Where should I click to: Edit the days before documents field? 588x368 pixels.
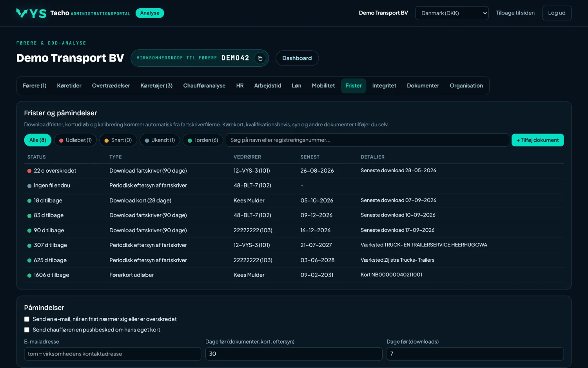(x=294, y=354)
